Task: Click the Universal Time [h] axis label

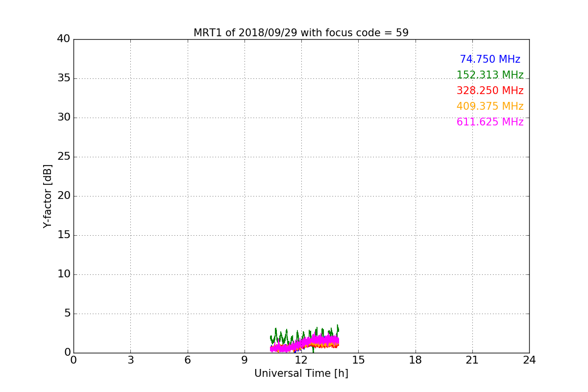Action: pyautogui.click(x=301, y=373)
